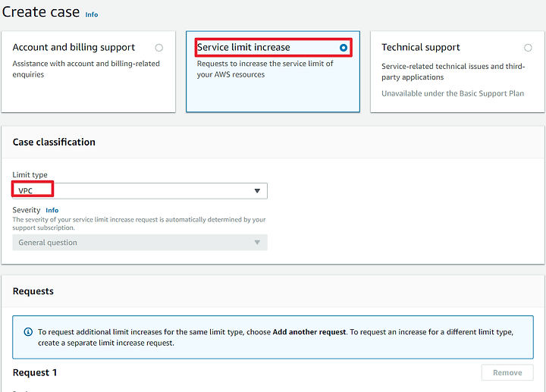546x392 pixels.
Task: Click the Limit type dropdown arrow
Action: click(257, 191)
